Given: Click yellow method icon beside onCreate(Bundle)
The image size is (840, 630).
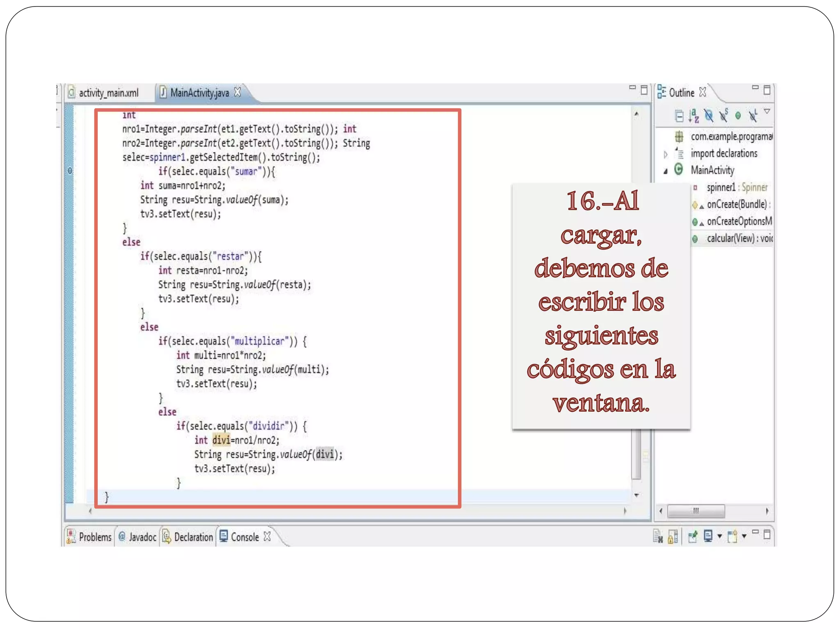Looking at the screenshot, I should (695, 205).
